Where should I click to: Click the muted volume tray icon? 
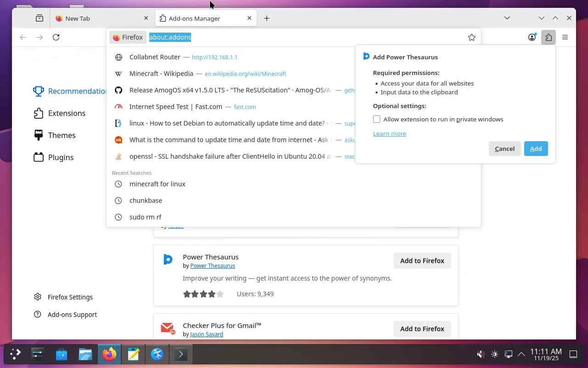[481, 354]
